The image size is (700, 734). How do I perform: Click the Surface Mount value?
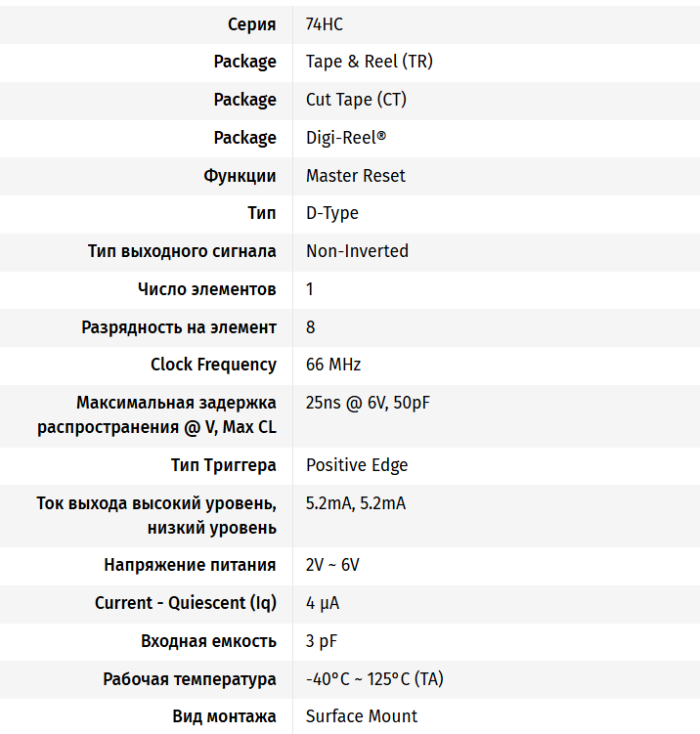coord(362,716)
